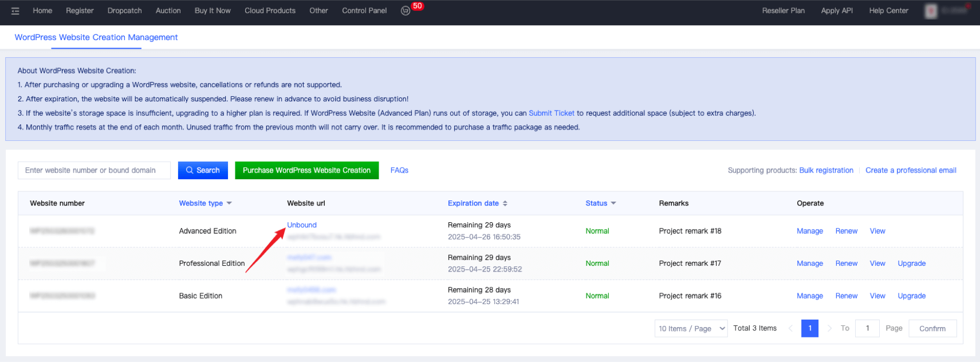Expand the Website type filter

[x=229, y=203]
